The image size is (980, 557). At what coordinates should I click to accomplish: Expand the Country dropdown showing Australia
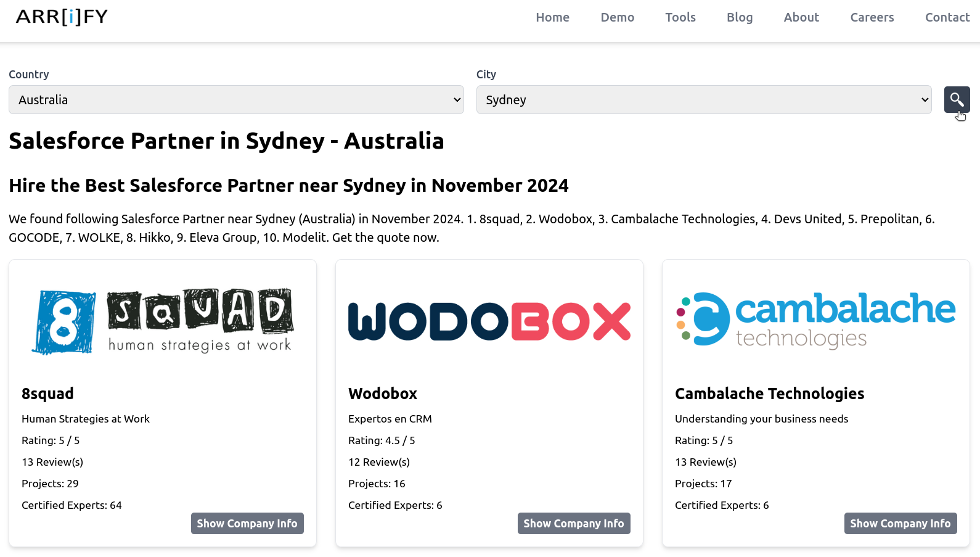tap(236, 100)
